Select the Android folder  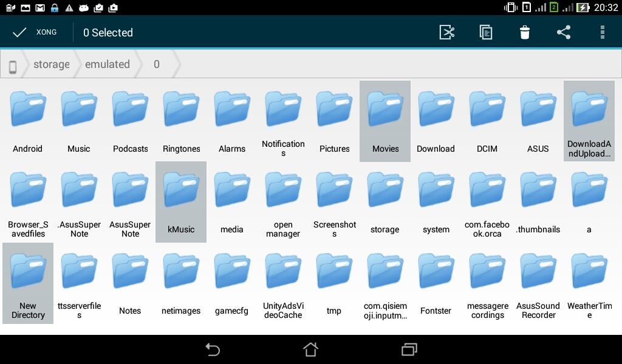click(28, 121)
